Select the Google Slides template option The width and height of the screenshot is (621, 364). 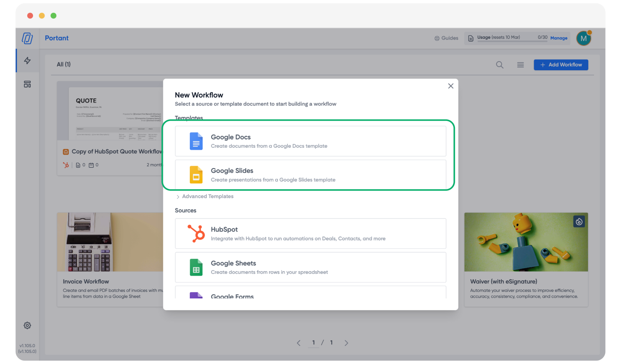pyautogui.click(x=310, y=175)
